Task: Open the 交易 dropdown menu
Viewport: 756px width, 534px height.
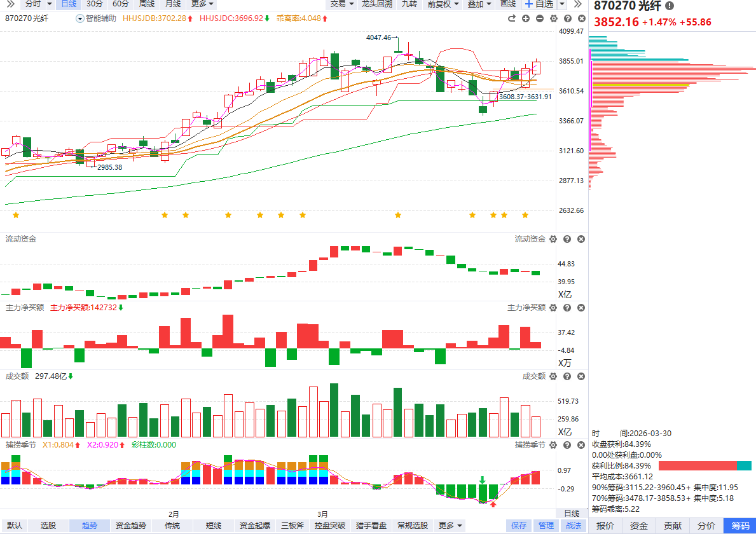Action: 342,4
